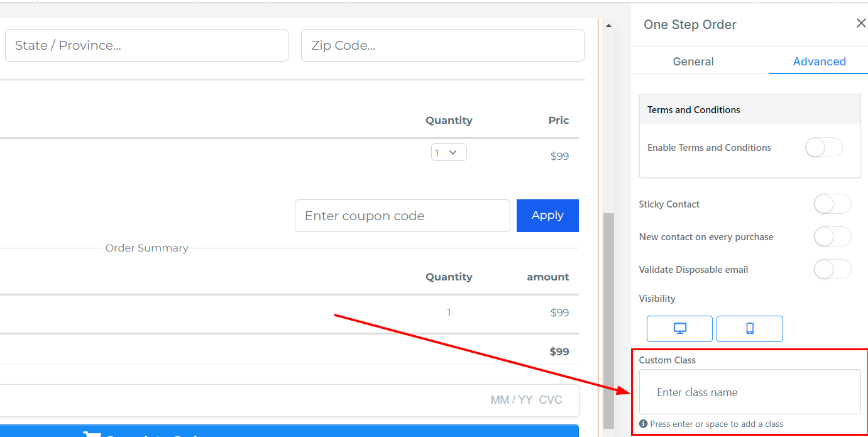Select the mobile visibility icon
Image resolution: width=868 pixels, height=437 pixels.
749,328
